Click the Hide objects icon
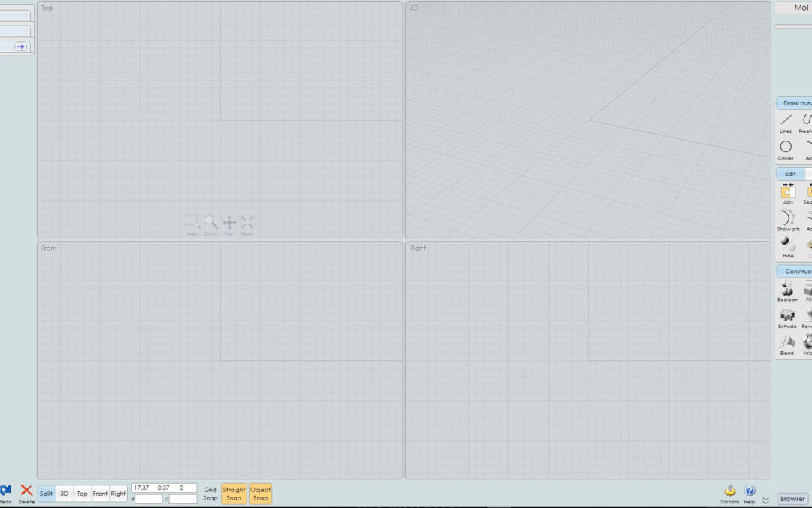Screen dimensions: 812x508 [x=788, y=246]
